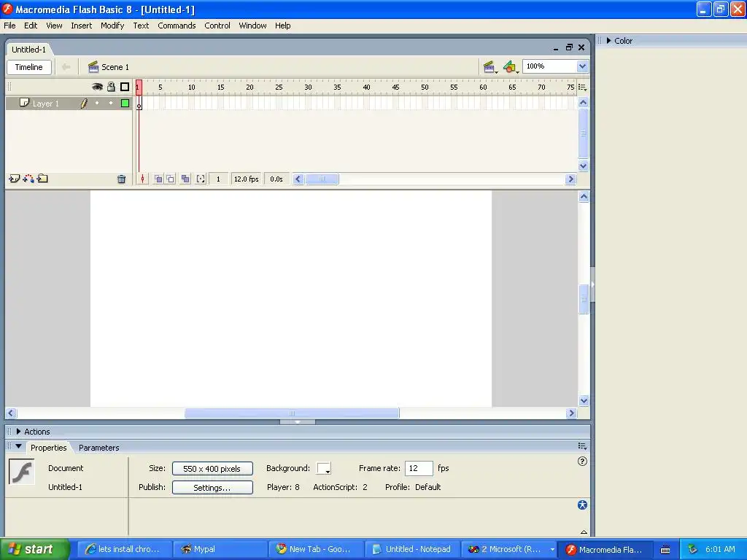Select the Properties tab
Image resolution: width=747 pixels, height=560 pixels.
click(x=49, y=448)
